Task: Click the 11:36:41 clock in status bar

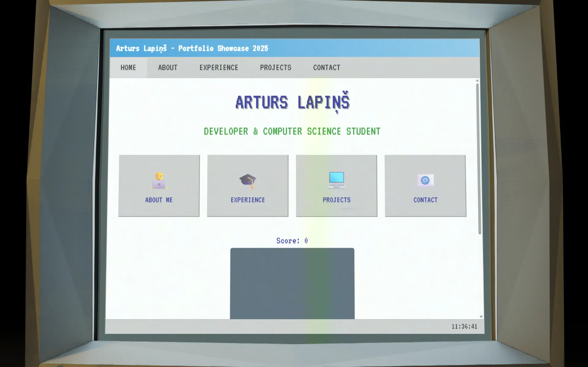Action: 464,327
